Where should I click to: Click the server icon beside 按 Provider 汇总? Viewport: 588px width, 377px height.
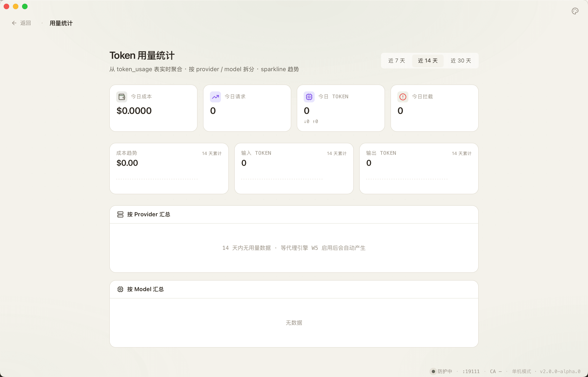[x=120, y=214]
